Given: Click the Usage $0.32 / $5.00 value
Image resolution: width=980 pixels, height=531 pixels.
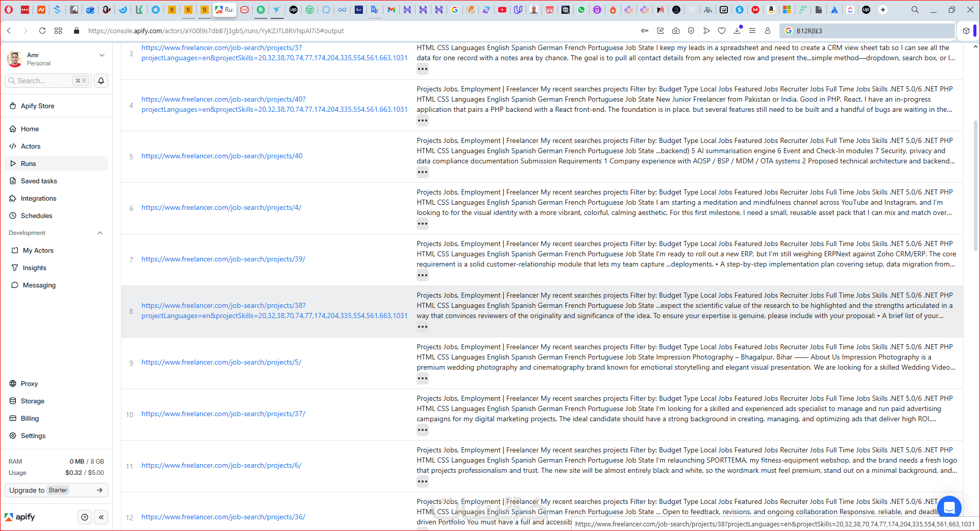Looking at the screenshot, I should pos(85,473).
